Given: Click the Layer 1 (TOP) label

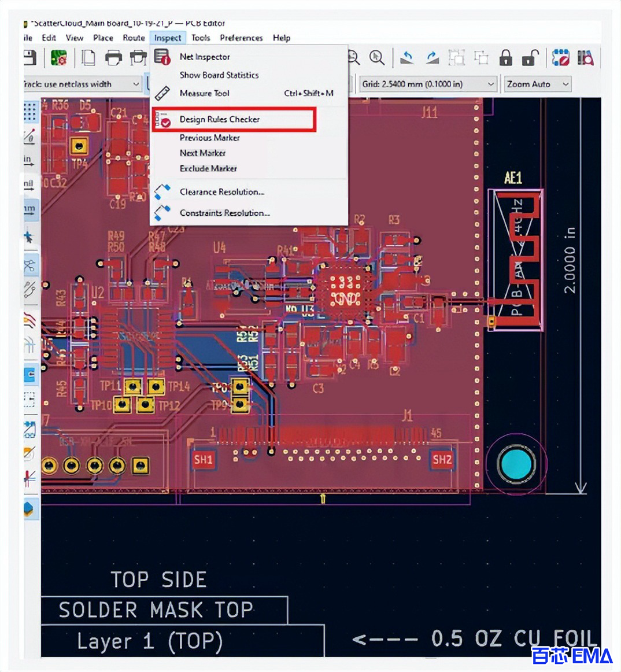Looking at the screenshot, I should click(150, 641).
